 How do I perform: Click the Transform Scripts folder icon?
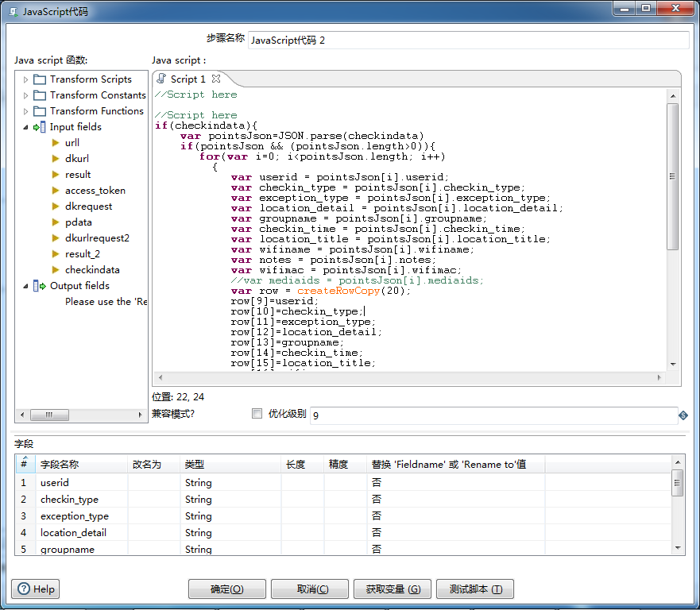[40, 79]
